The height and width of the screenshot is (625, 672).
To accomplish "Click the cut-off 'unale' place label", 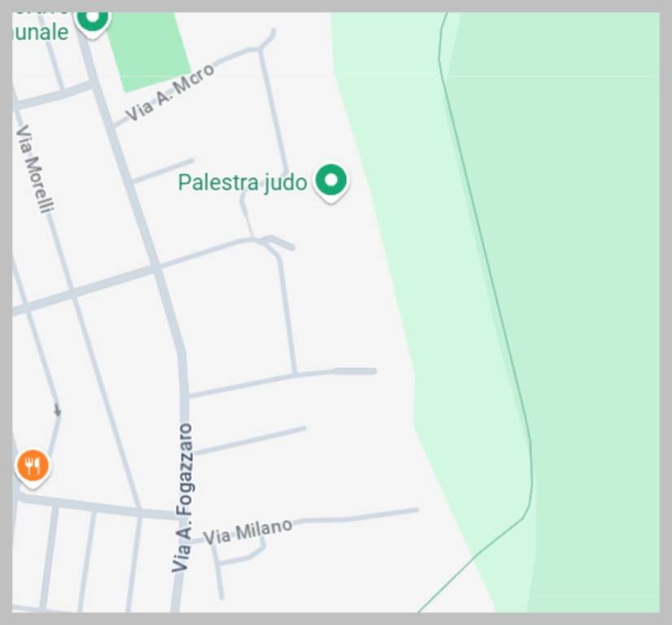I will point(41,33).
